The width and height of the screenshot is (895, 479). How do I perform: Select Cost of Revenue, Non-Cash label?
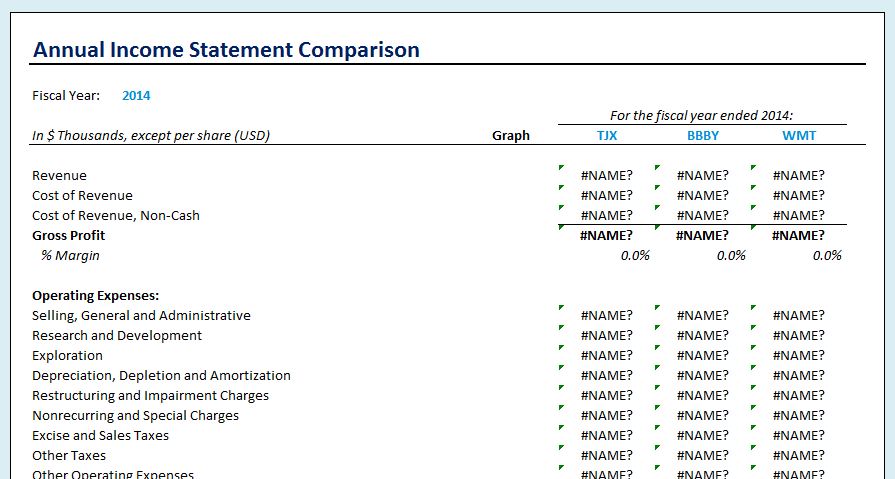click(116, 215)
